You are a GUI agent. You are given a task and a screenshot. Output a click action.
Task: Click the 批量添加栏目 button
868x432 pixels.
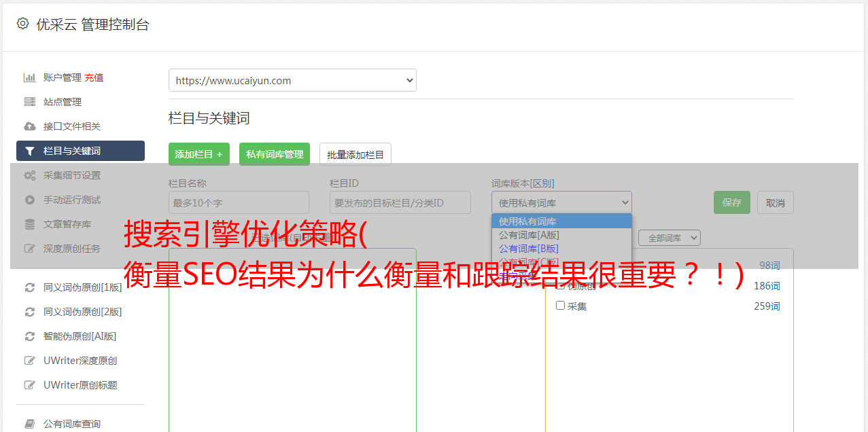pos(355,154)
